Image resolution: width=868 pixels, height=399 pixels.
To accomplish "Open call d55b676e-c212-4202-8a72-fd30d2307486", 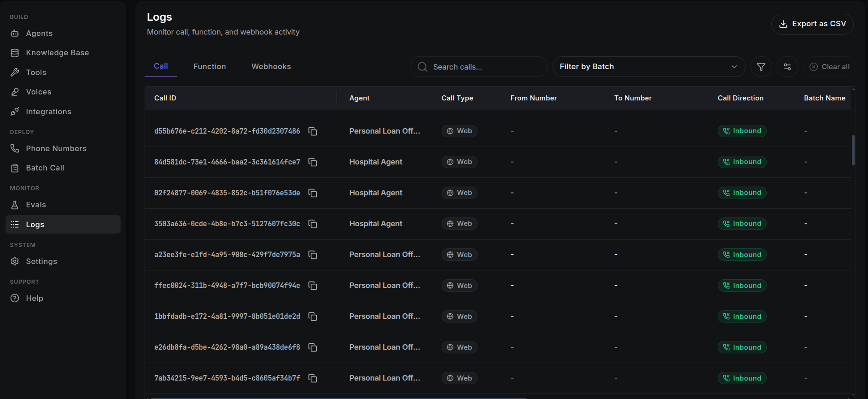I will (227, 131).
